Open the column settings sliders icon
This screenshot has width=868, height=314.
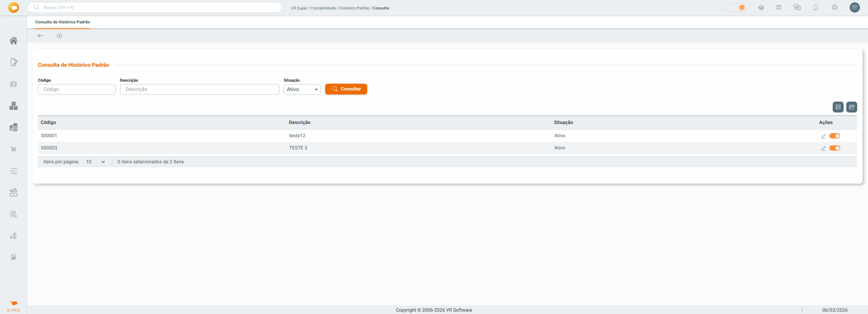coord(838,107)
